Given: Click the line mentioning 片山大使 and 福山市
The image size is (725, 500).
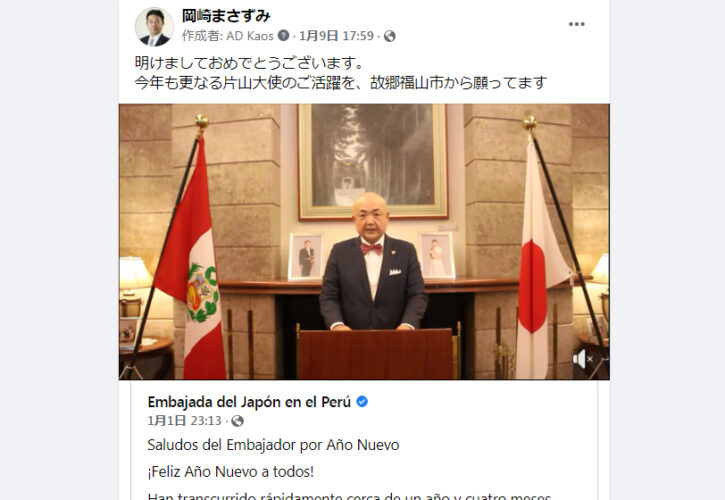Looking at the screenshot, I should tap(341, 83).
